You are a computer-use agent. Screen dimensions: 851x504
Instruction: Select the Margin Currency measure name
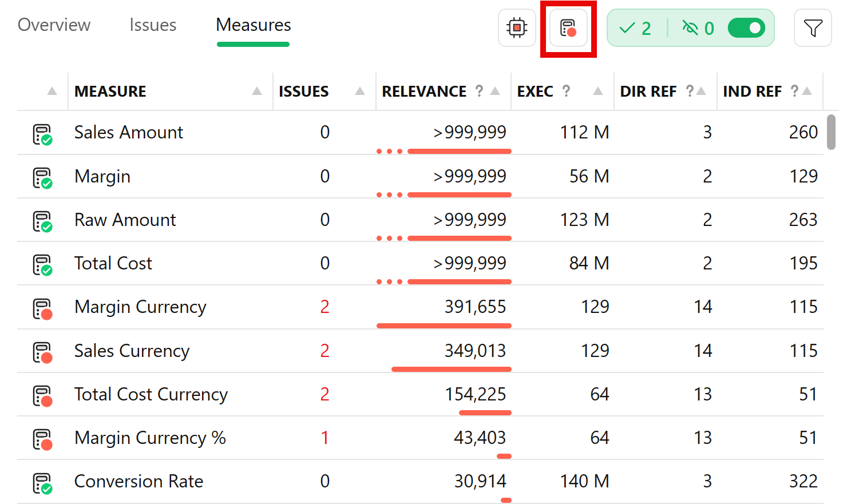(140, 307)
